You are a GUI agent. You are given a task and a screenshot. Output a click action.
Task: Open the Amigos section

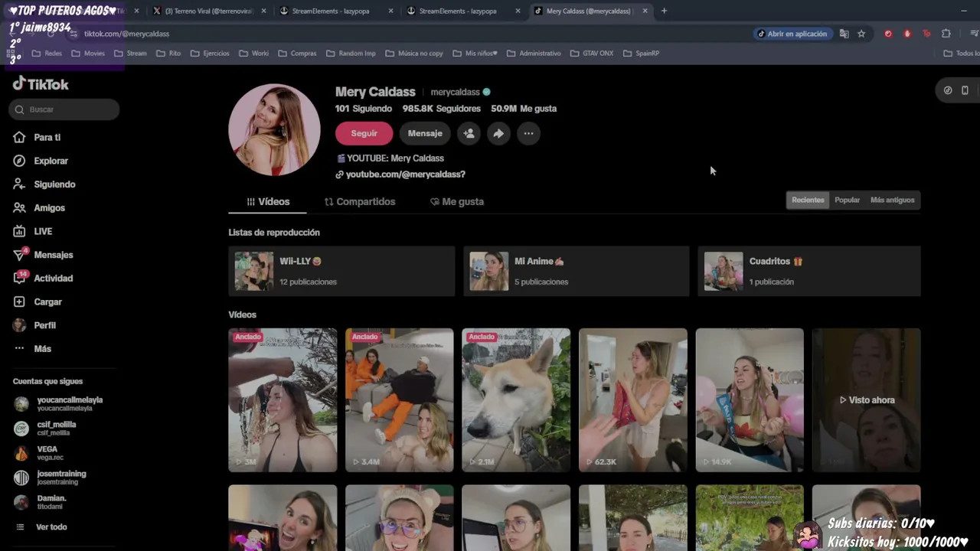pos(39,208)
